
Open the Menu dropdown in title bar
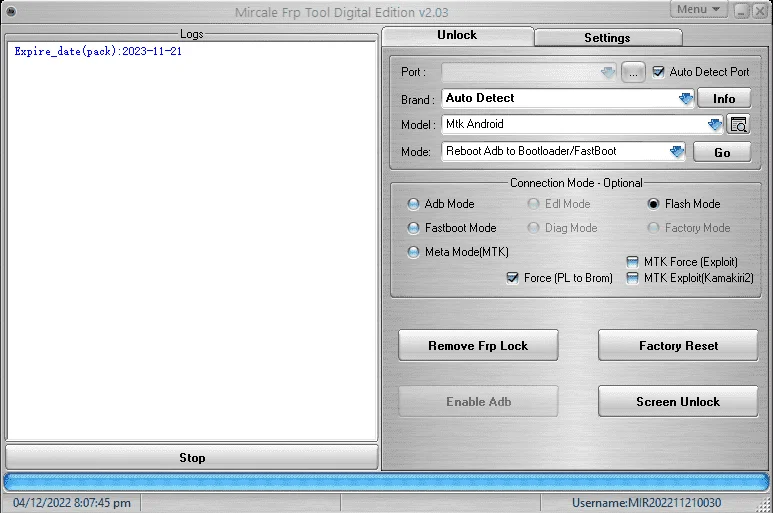point(699,9)
